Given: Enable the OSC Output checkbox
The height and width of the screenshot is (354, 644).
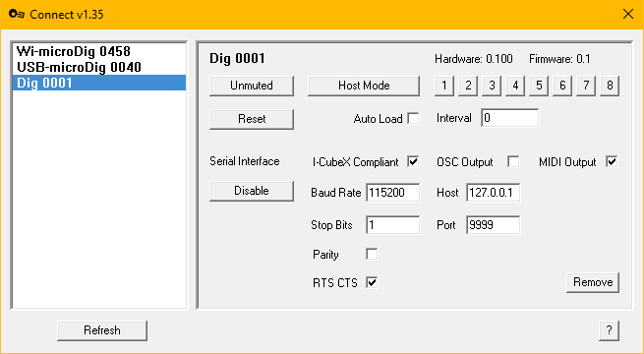Looking at the screenshot, I should [x=513, y=162].
